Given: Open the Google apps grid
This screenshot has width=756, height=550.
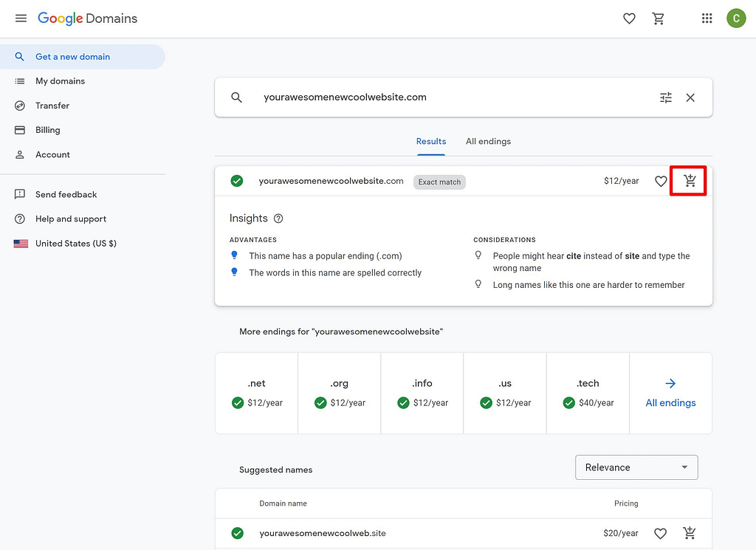Looking at the screenshot, I should tap(707, 18).
